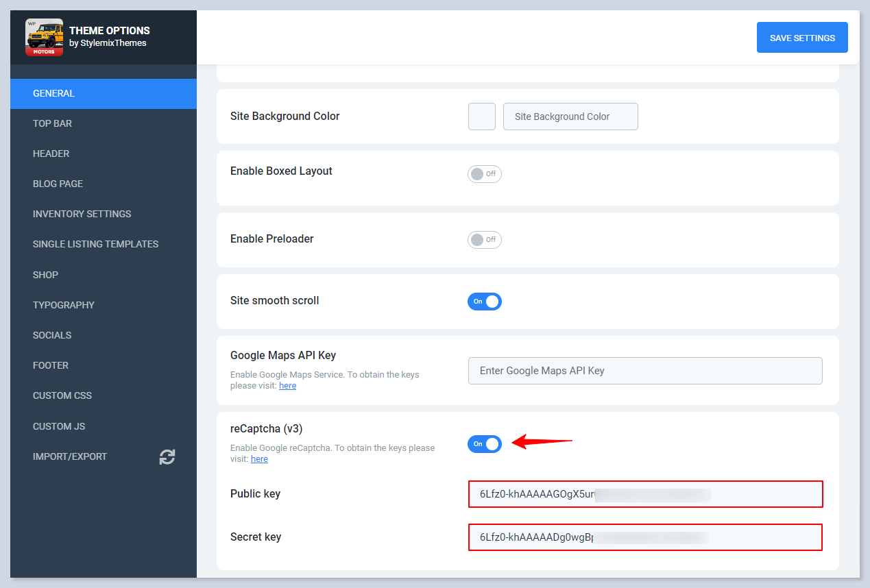The image size is (870, 588).
Task: Switch off the reCaptcha (v3) toggle
Action: (484, 444)
